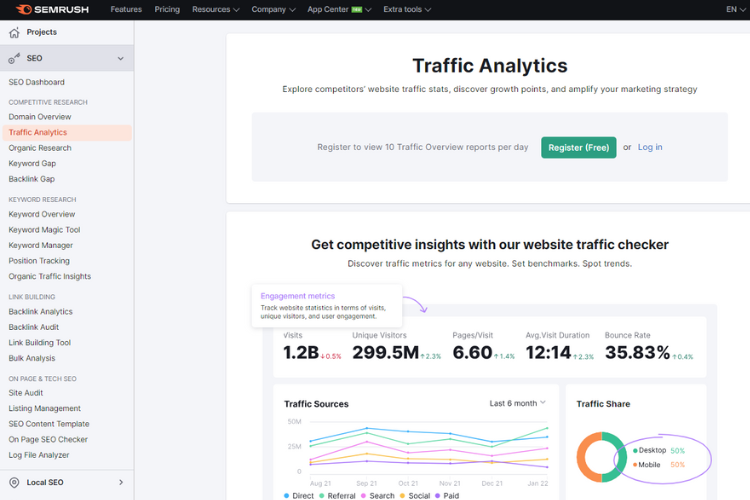750x500 pixels.
Task: Click the Projects home icon
Action: (x=14, y=33)
